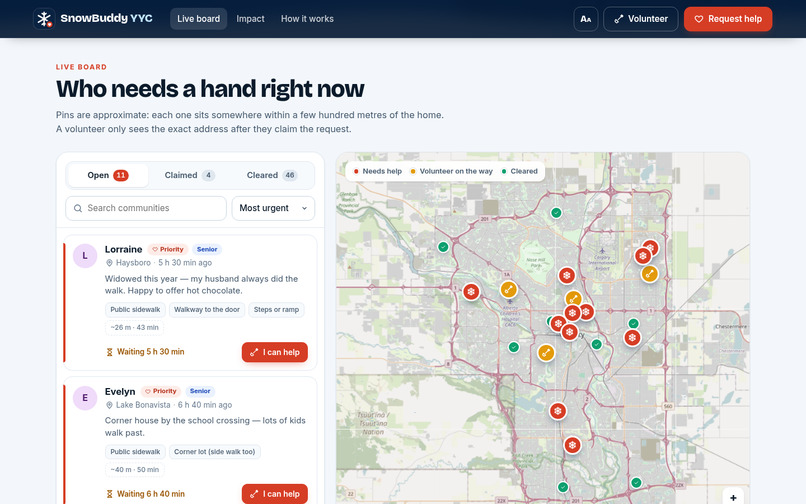The height and width of the screenshot is (504, 806).
Task: Click the Corner lot (side walk too) tag
Action: pos(214,452)
